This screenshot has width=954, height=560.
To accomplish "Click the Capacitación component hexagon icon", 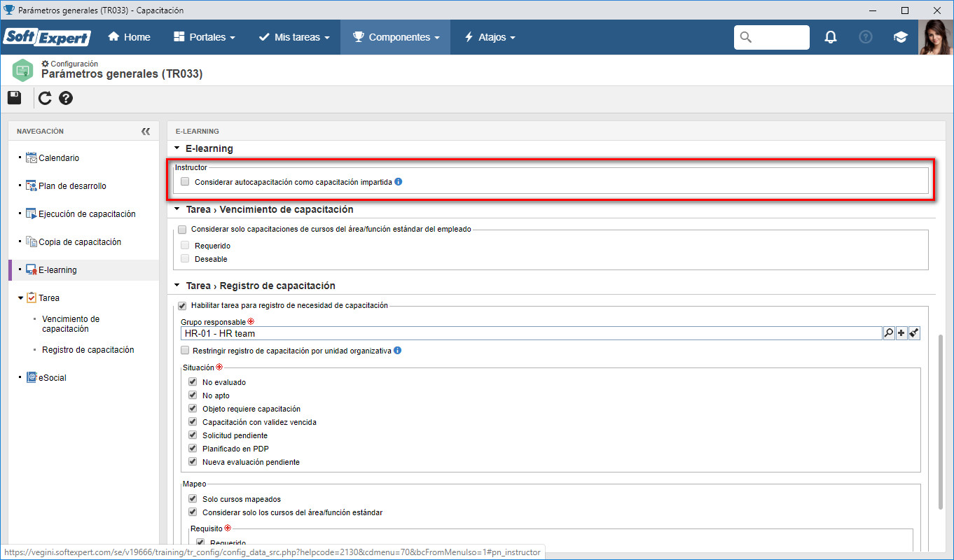I will 22,69.
